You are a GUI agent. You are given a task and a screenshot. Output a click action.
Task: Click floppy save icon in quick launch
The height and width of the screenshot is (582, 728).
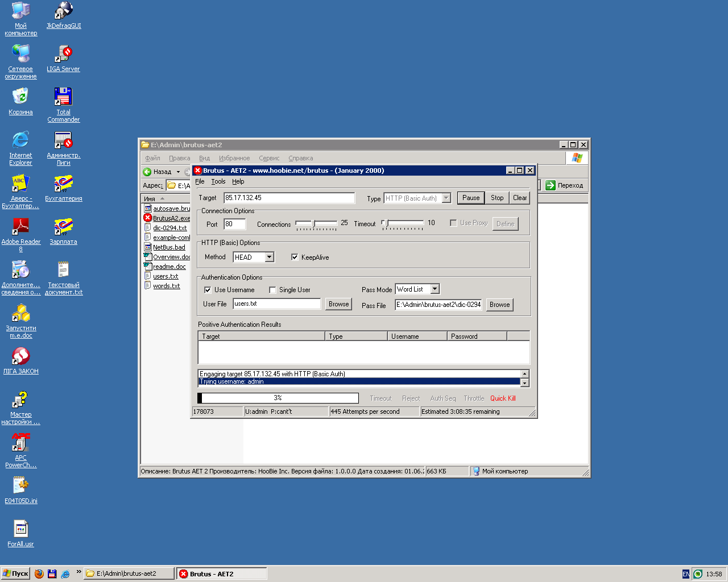click(52, 573)
